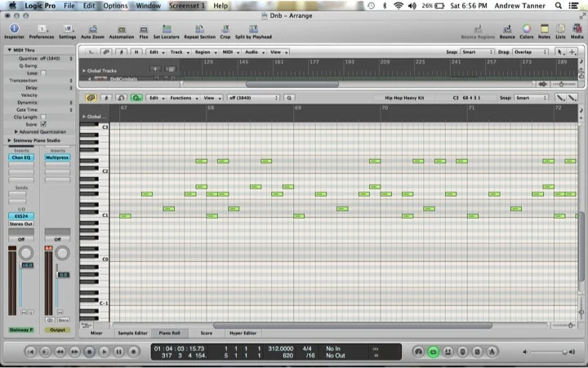Click Split by Playhead icon
This screenshot has width=588, height=368.
click(x=253, y=32)
